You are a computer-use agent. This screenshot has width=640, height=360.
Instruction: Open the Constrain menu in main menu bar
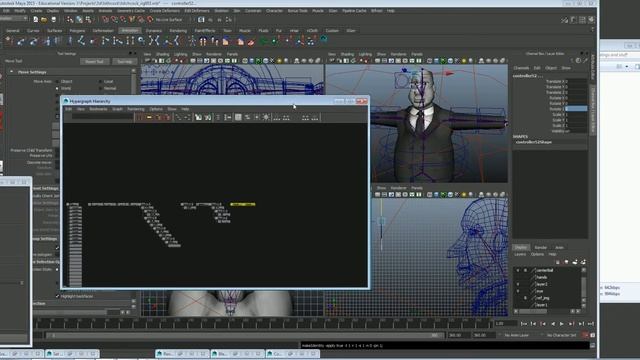(x=253, y=11)
